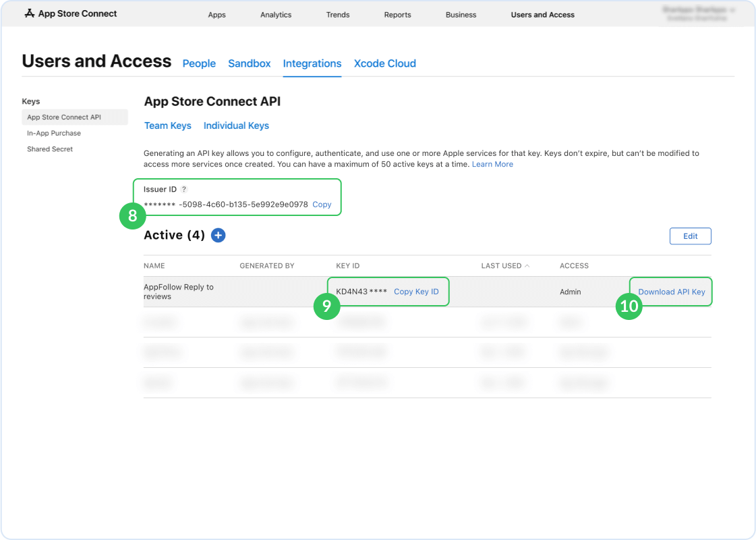The height and width of the screenshot is (540, 756).
Task: Select Shared Secret in the Keys sidebar
Action: coord(50,148)
